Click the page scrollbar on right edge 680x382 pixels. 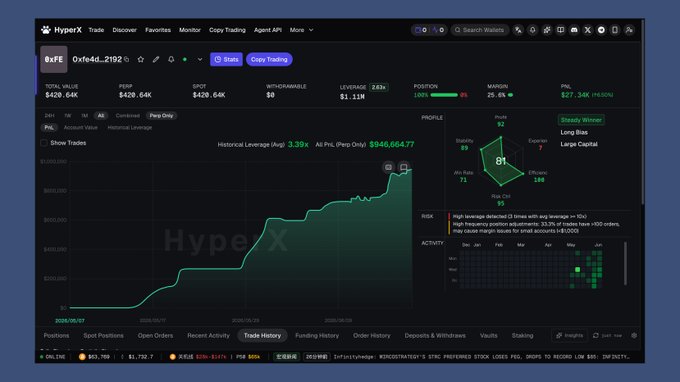point(642,112)
